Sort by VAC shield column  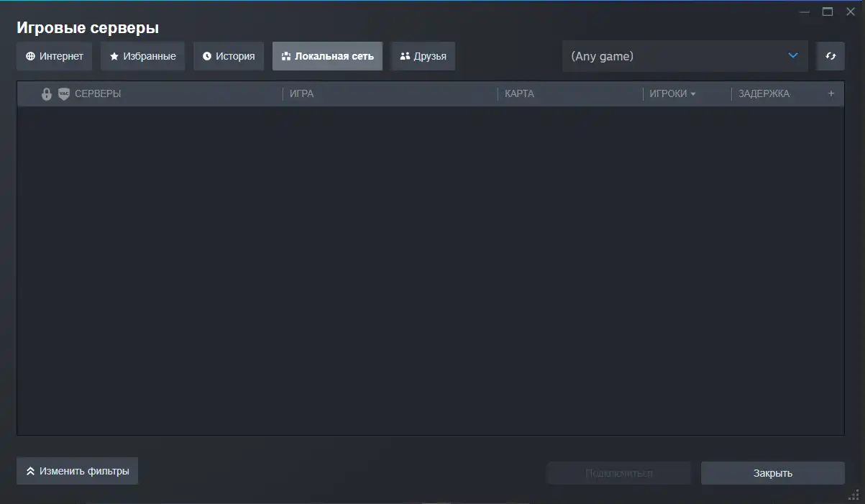pos(64,94)
